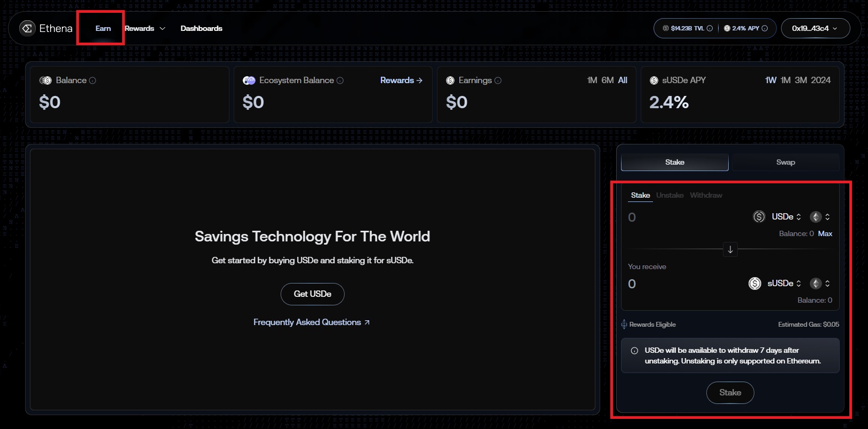This screenshot has height=429, width=868.
Task: Select the 1W sUSDe APY range
Action: pyautogui.click(x=770, y=80)
